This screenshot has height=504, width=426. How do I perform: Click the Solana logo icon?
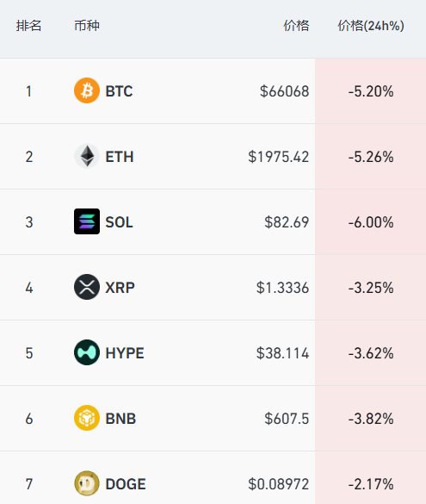tap(87, 221)
